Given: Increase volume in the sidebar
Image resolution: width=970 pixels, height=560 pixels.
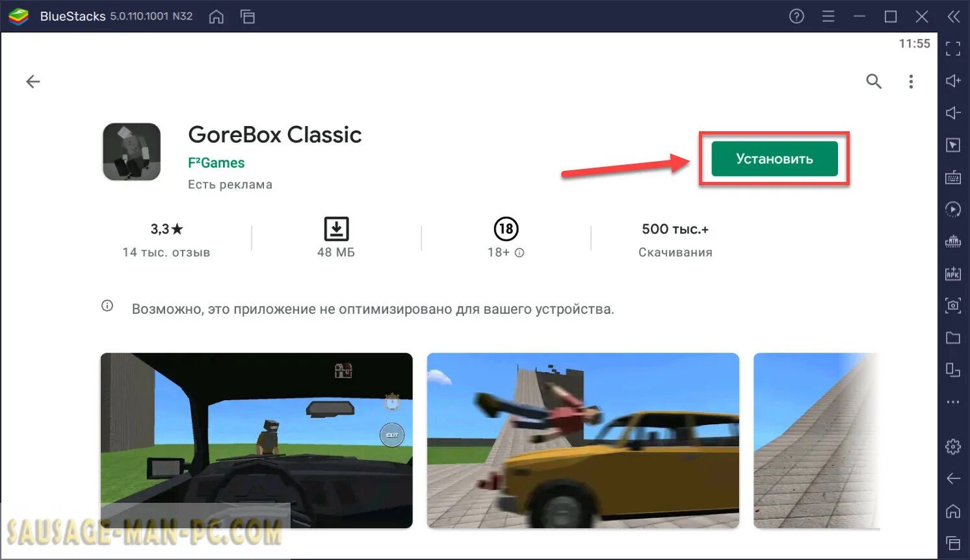Looking at the screenshot, I should pos(953,81).
